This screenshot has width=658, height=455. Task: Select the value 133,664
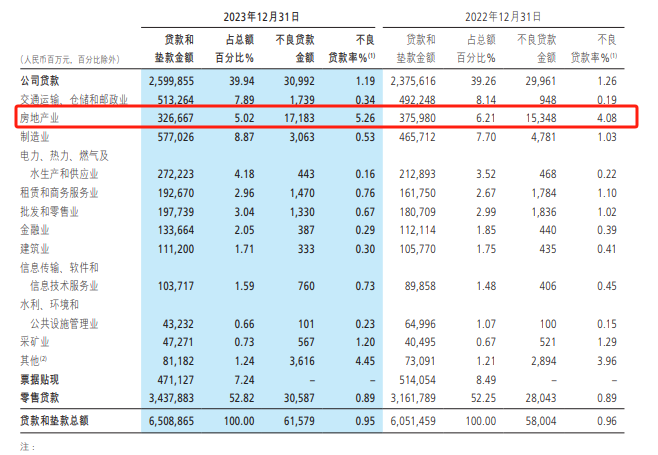click(176, 230)
